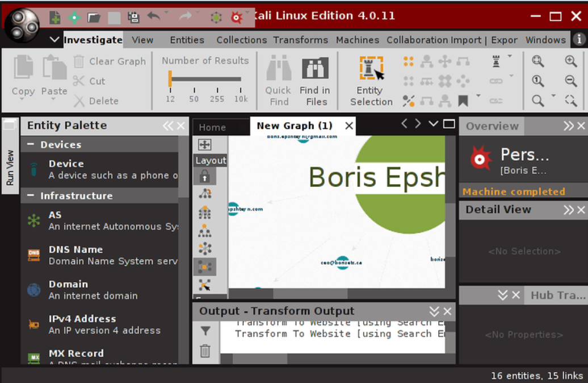
Task: Minimize the Hub Transforms panel with double chevron
Action: (502, 295)
